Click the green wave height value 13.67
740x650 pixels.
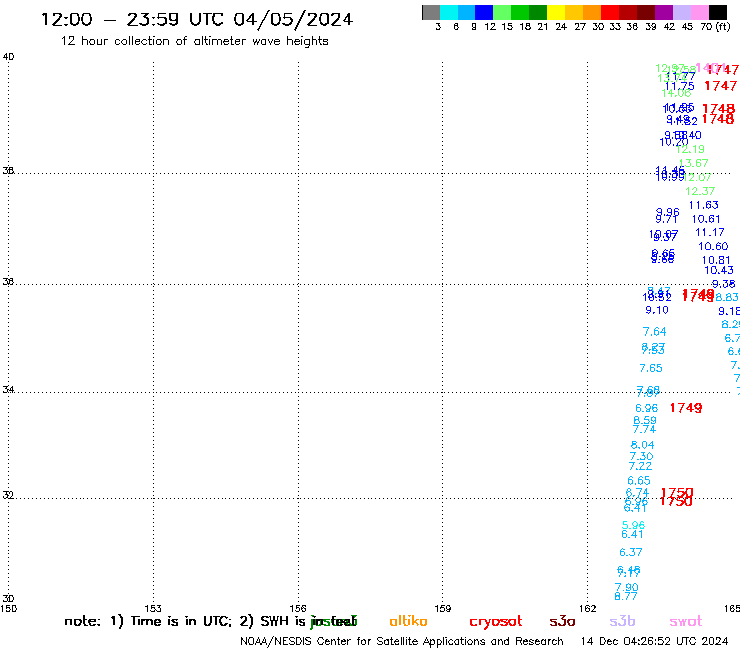(693, 163)
